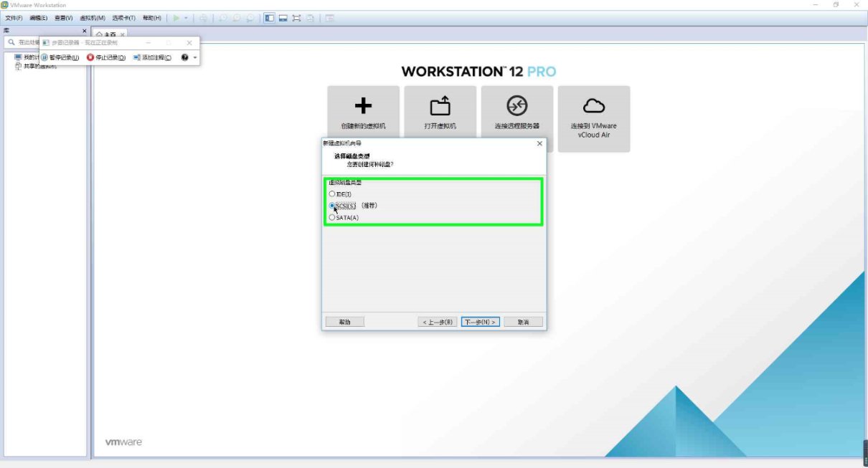The image size is (868, 468).
Task: Select the SCSI(S) disk type radio button
Action: (332, 206)
